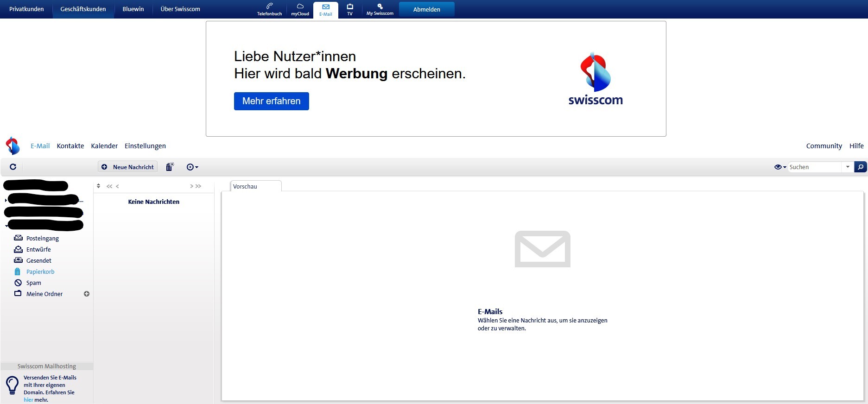Visit the Community link
The width and height of the screenshot is (868, 404).
click(824, 146)
